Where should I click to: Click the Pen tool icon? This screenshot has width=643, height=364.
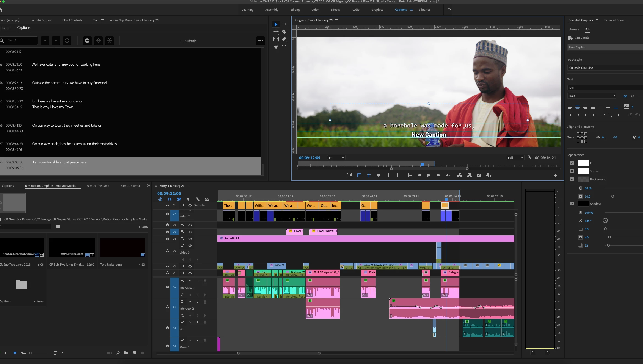click(x=284, y=39)
